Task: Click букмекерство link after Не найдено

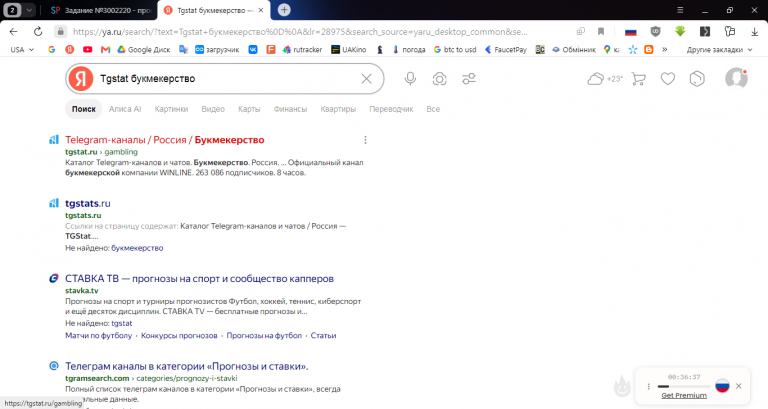Action: 137,248
